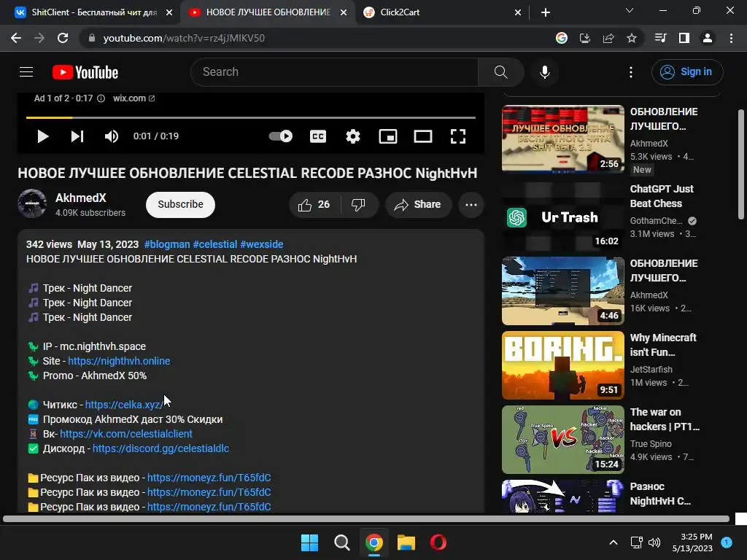Dislike the video thumbs down
747x560 pixels.
coord(359,205)
